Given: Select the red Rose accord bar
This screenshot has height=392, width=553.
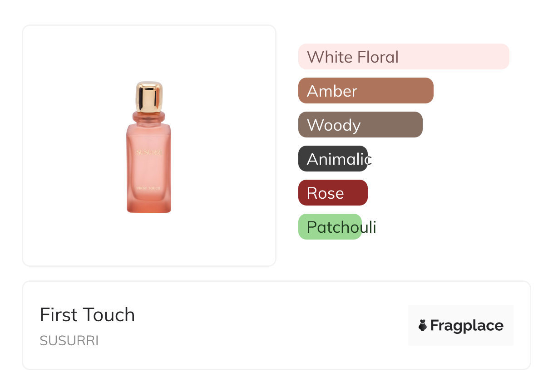Looking at the screenshot, I should point(332,193).
